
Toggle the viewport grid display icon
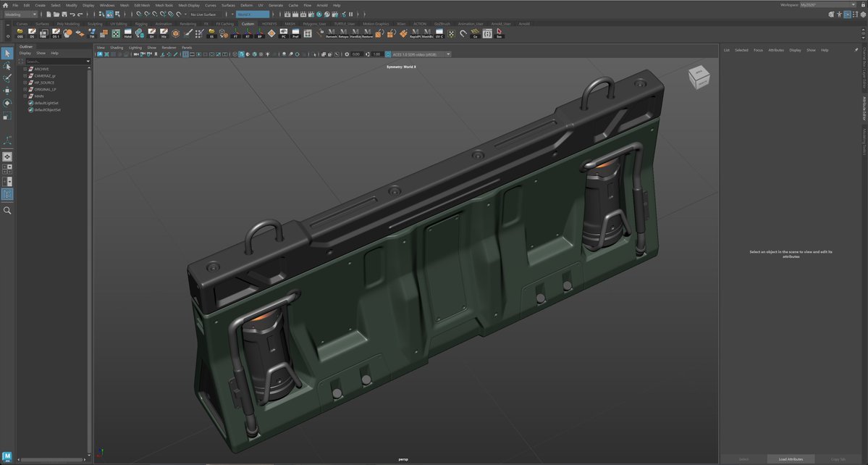[x=185, y=54]
